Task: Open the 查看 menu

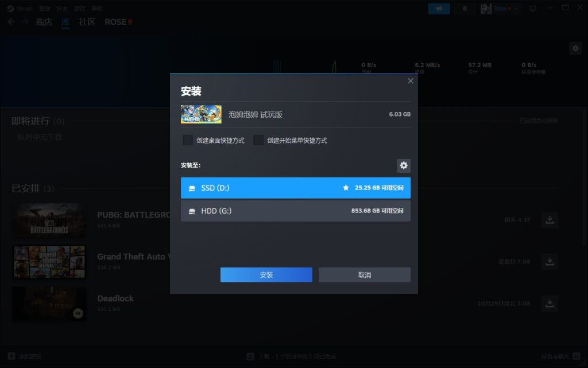Action: click(x=45, y=8)
